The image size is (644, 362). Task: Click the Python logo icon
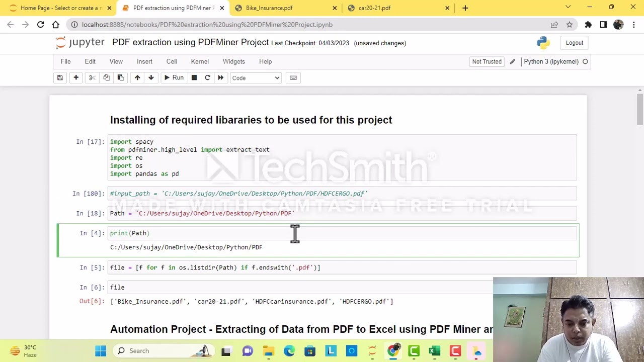click(543, 43)
